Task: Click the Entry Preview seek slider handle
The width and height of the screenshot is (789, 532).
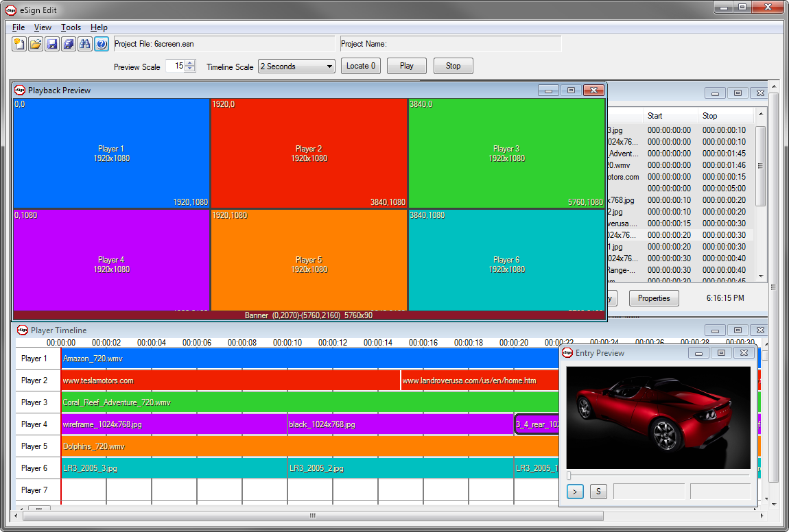Action: [x=569, y=475]
